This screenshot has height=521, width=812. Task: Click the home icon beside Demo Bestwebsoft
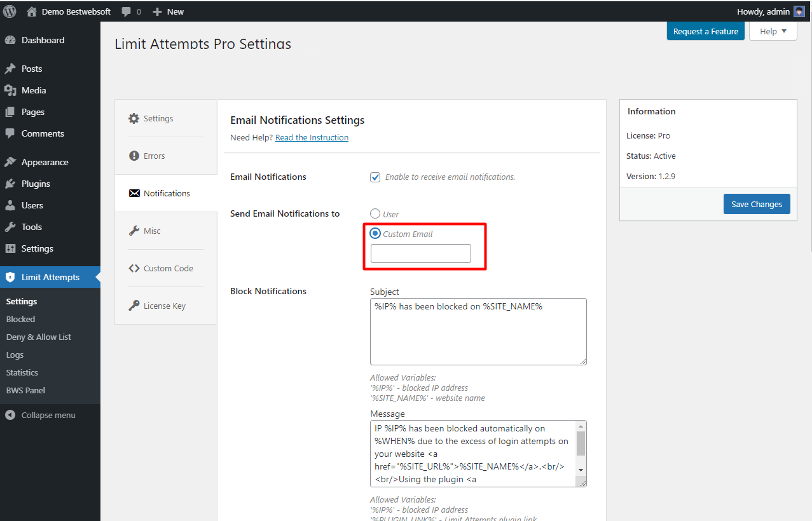tap(32, 11)
